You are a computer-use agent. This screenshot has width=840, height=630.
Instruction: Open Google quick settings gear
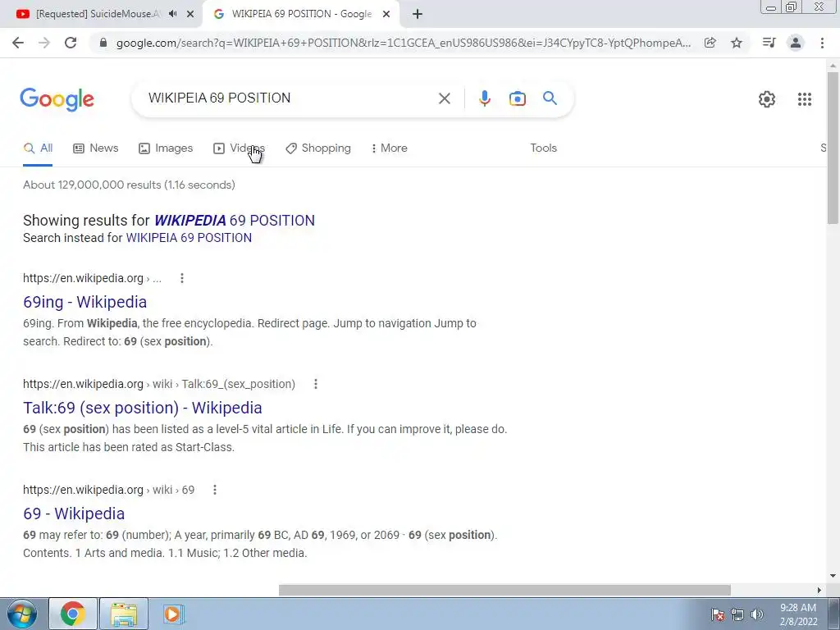tap(767, 99)
